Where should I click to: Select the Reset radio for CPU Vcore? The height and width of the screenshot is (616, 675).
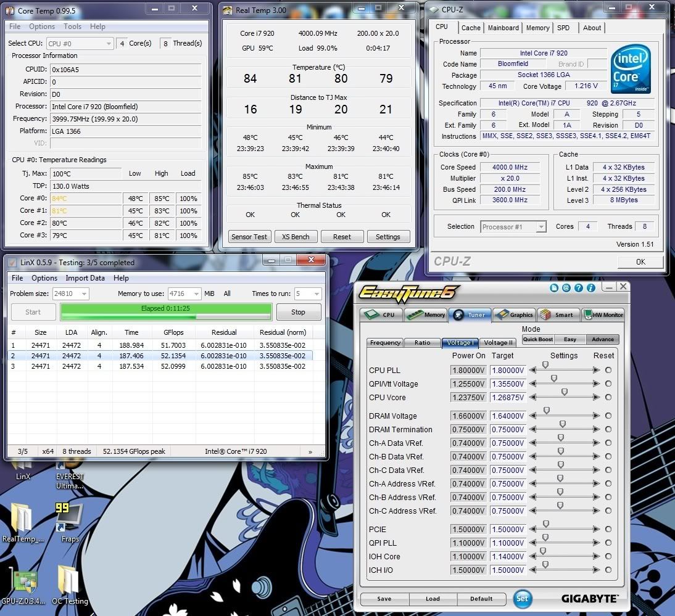(608, 397)
